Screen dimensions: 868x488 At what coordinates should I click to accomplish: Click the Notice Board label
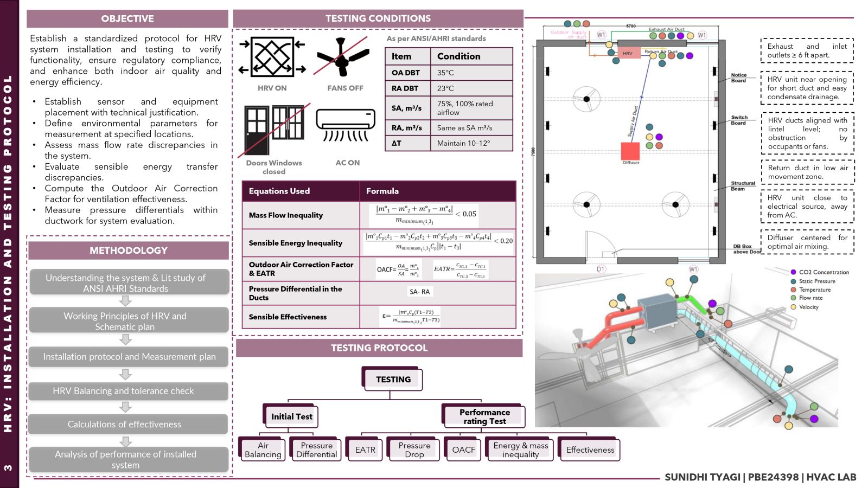coord(738,78)
